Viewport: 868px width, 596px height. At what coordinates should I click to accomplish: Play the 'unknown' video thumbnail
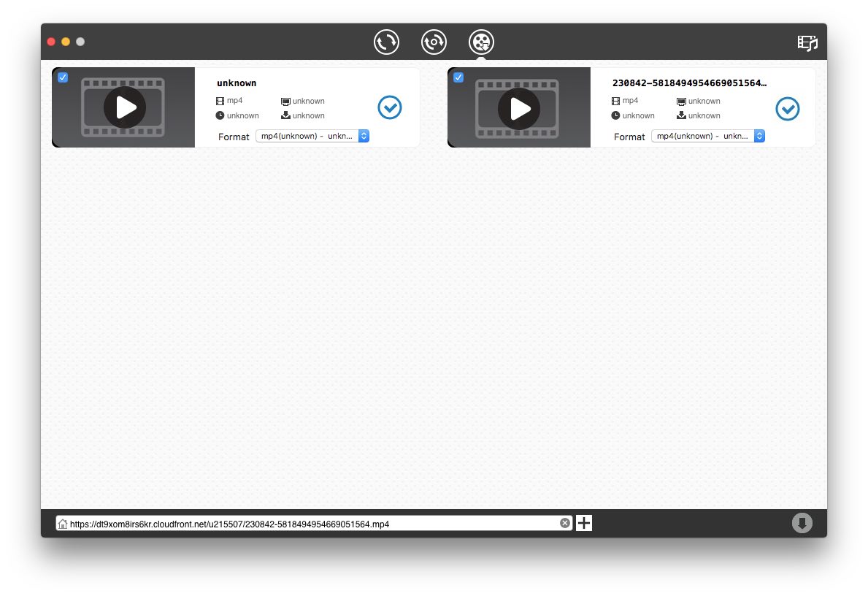(125, 107)
